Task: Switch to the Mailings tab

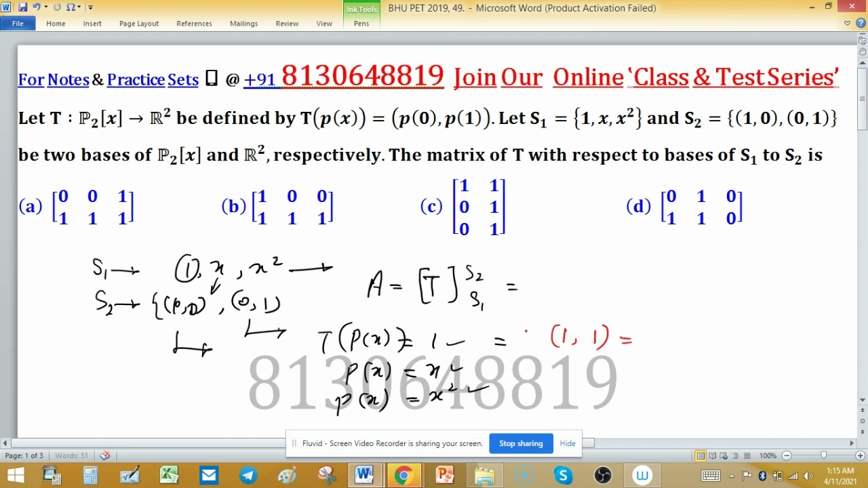Action: point(243,23)
